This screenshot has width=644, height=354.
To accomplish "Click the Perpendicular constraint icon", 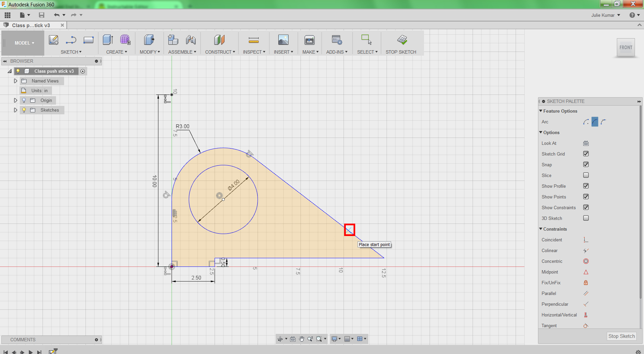I will pyautogui.click(x=586, y=304).
